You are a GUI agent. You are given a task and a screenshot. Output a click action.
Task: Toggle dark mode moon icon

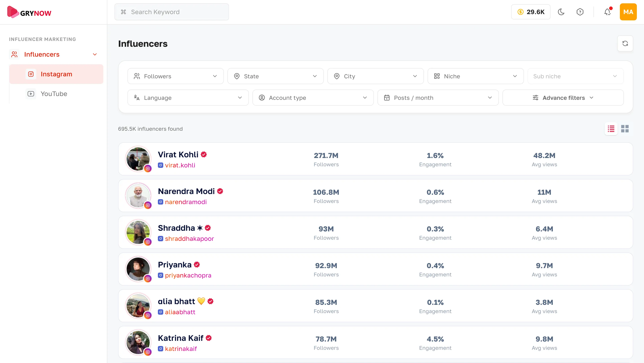point(561,12)
